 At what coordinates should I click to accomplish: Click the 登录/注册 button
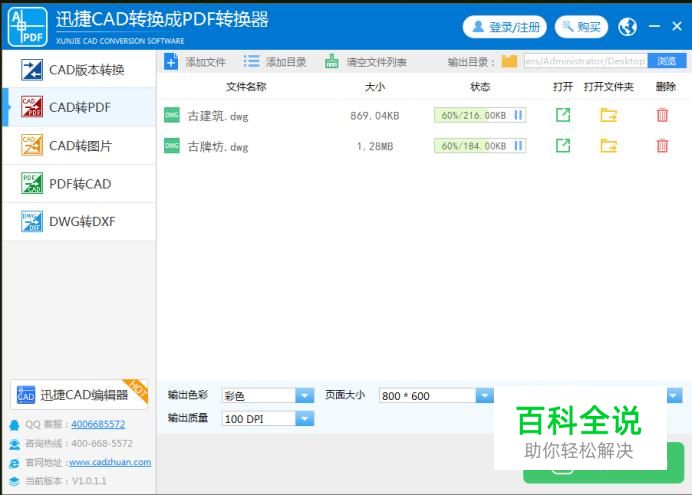[x=504, y=27]
